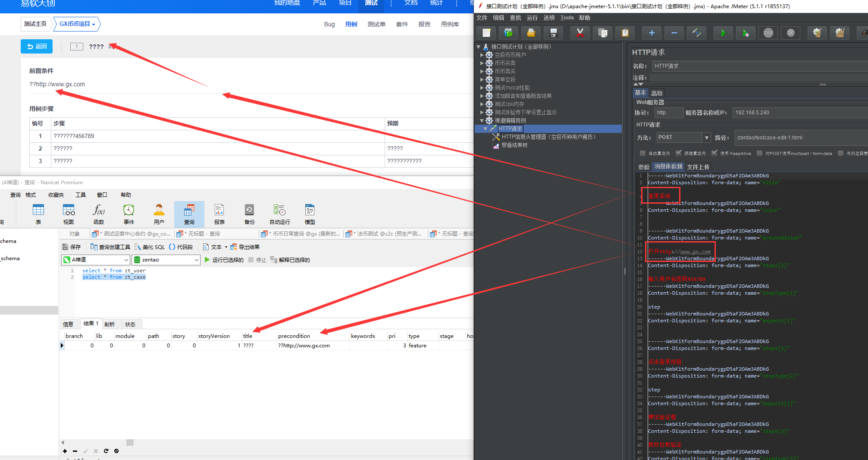
Task: Toggle 跟随重定向 checkbox in JMeter
Action: 679,153
